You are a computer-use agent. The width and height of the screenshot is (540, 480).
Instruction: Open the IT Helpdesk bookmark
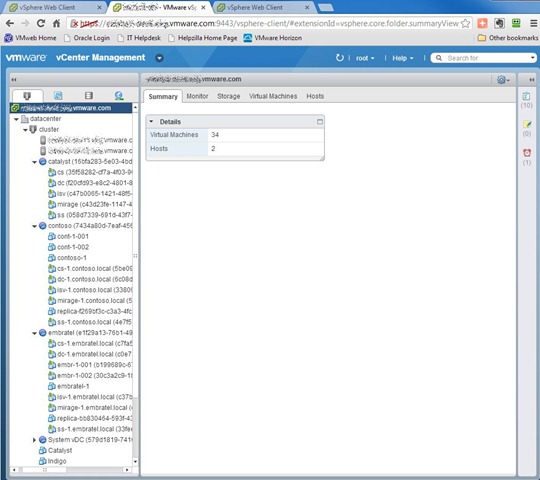(x=139, y=38)
